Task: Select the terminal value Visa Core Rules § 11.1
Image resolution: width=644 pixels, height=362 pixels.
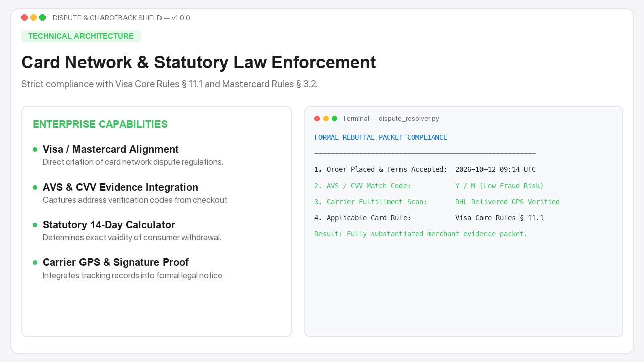Action: coord(500,218)
